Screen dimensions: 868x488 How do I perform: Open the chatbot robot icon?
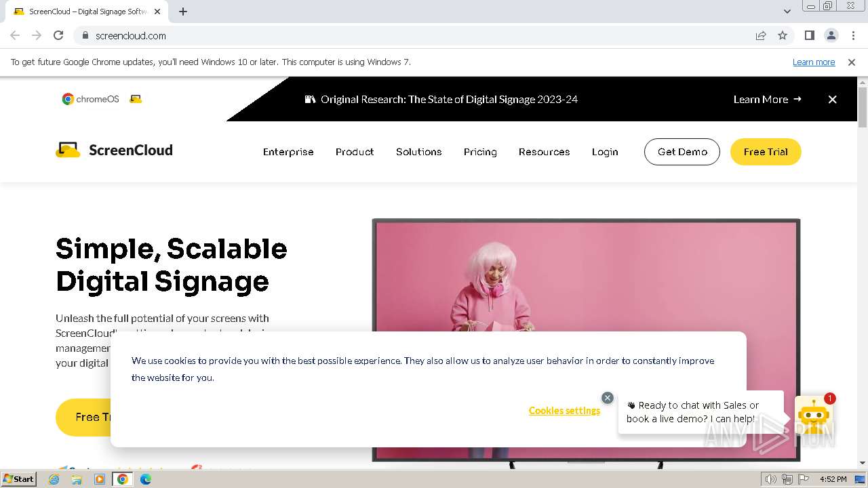[x=813, y=416]
